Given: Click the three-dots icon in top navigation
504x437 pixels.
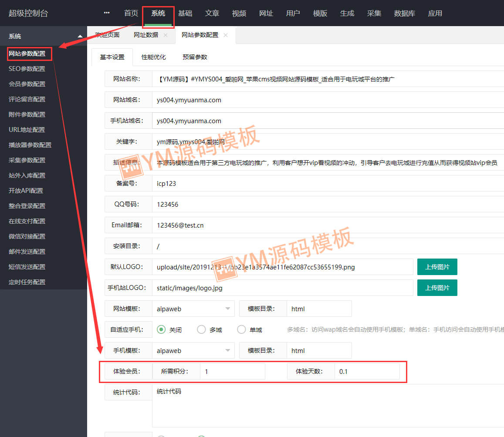Looking at the screenshot, I should pos(107,13).
